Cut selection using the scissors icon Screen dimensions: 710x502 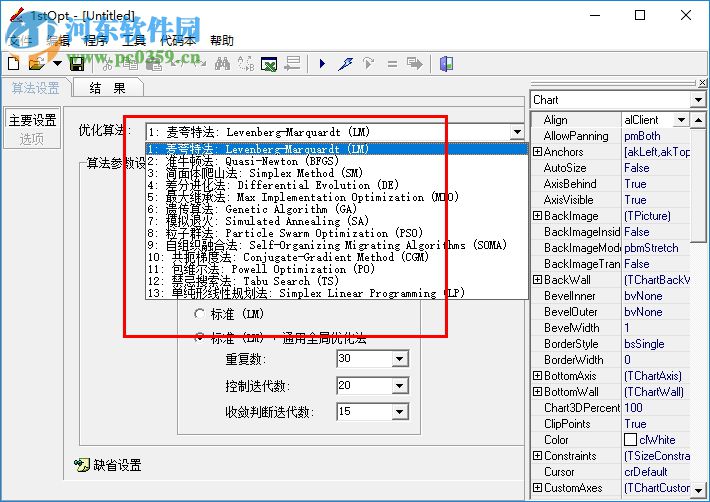tap(108, 64)
